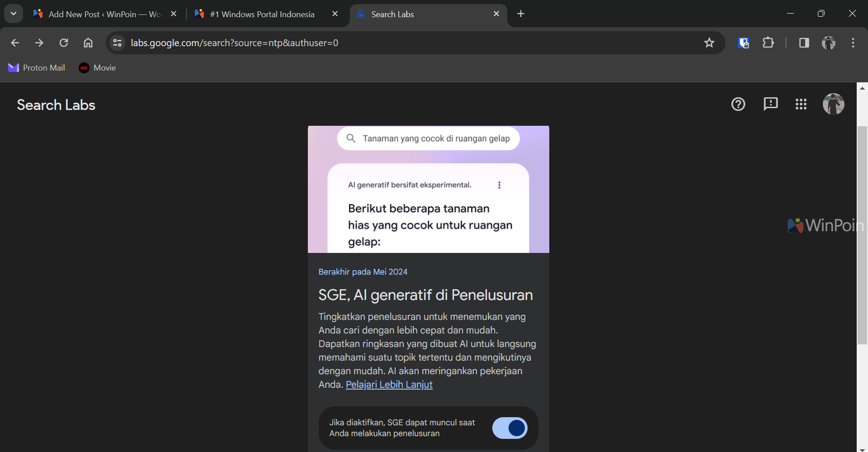Open the Extensions puzzle icon
Image resolution: width=868 pixels, height=452 pixels.
(x=768, y=43)
